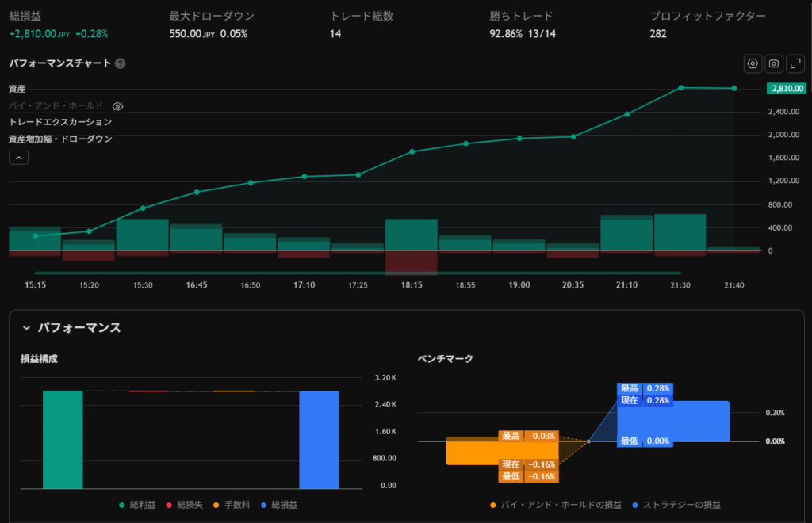
Task: Click the equity data point at 18:15
Action: point(412,151)
